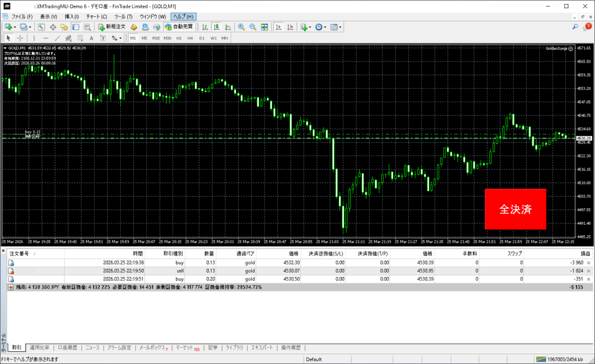Select the candlestick chart type icon

tap(216, 27)
